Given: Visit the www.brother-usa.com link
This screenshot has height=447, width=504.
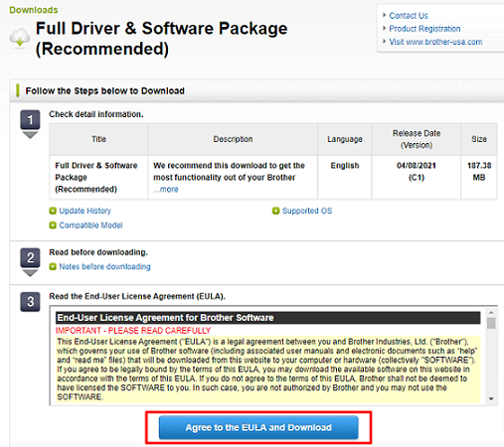Looking at the screenshot, I should (435, 42).
